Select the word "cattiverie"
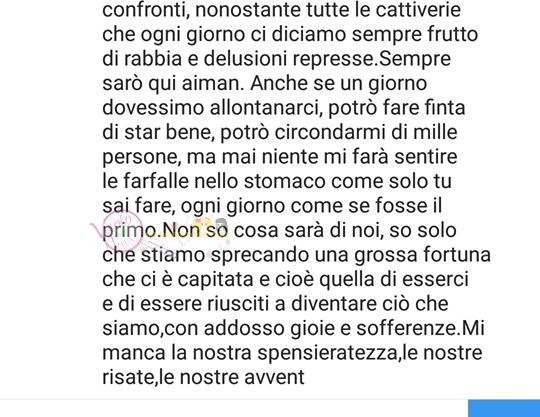This screenshot has width=540, height=417. point(418,10)
